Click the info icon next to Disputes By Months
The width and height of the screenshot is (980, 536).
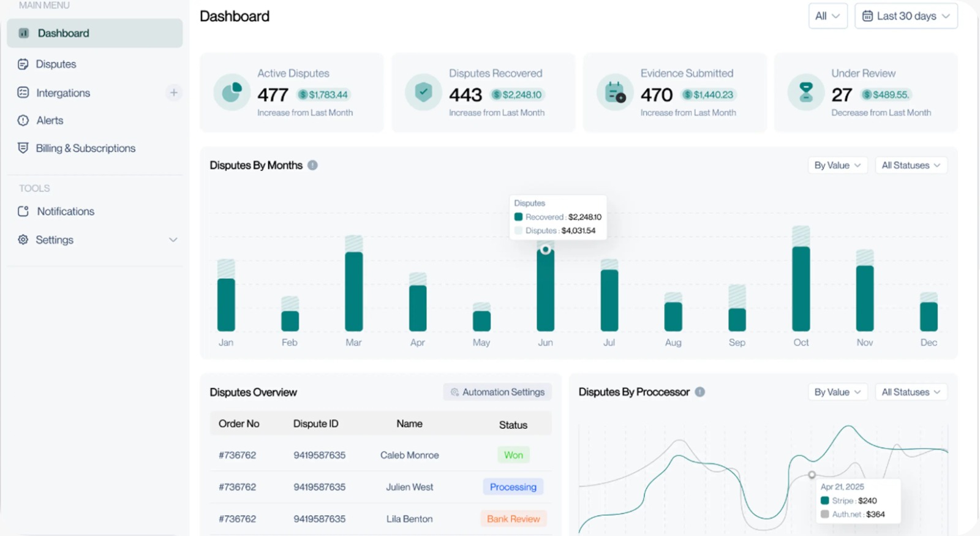click(312, 165)
